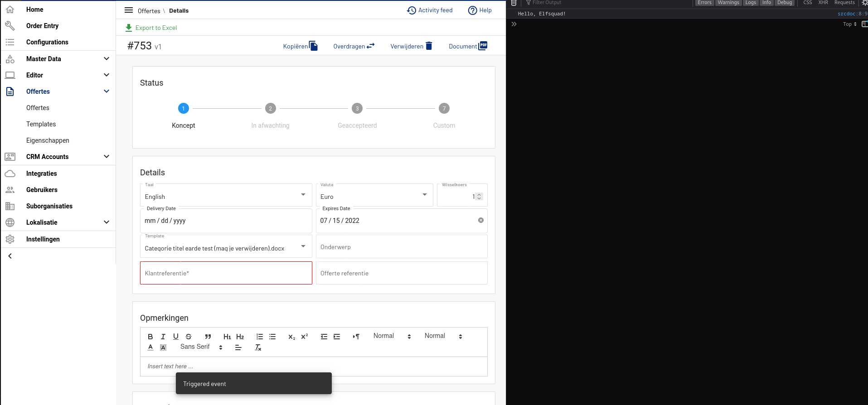Click the Overdragen transfer arrows
Screen dimensions: 868x405
371,46
